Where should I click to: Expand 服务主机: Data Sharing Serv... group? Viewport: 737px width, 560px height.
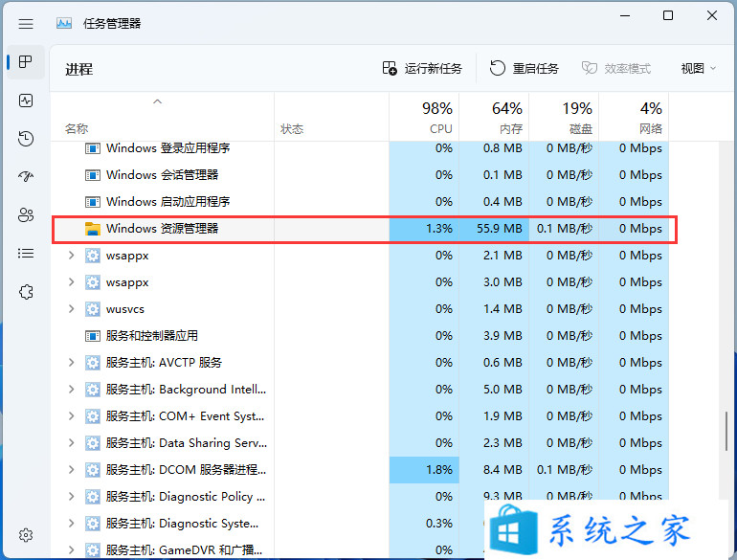point(71,443)
